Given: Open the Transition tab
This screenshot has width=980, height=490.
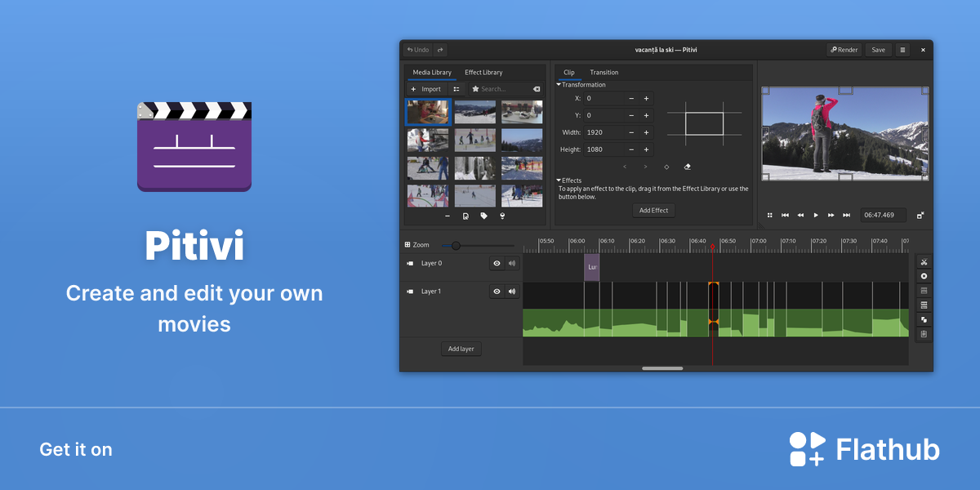Looking at the screenshot, I should 604,73.
